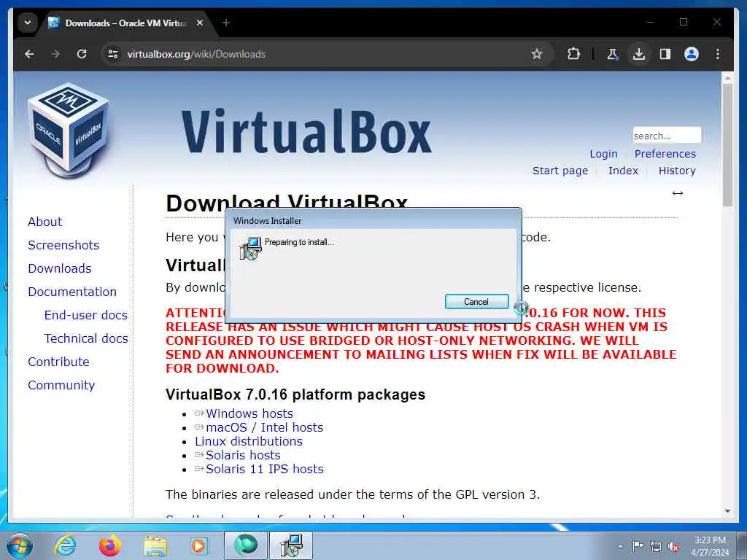Open Windows Explorer from the taskbar
Viewport: 747px width, 560px height.
click(x=155, y=547)
